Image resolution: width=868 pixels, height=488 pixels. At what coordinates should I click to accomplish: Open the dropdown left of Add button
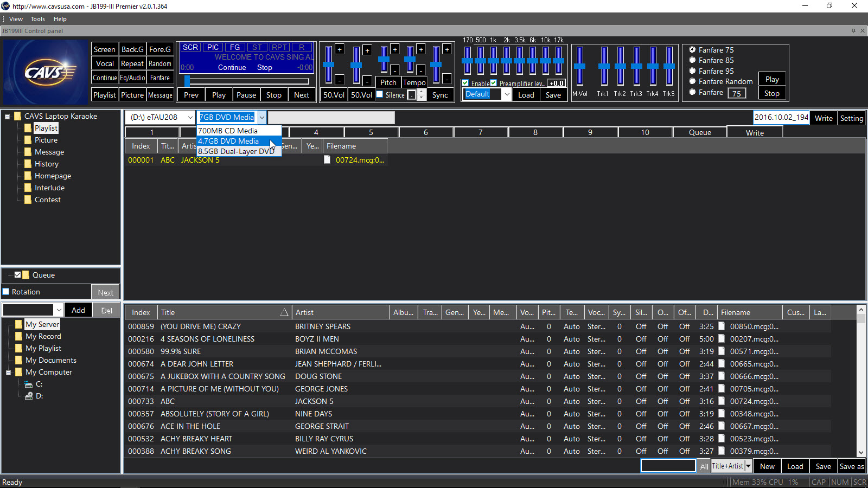pos(59,310)
